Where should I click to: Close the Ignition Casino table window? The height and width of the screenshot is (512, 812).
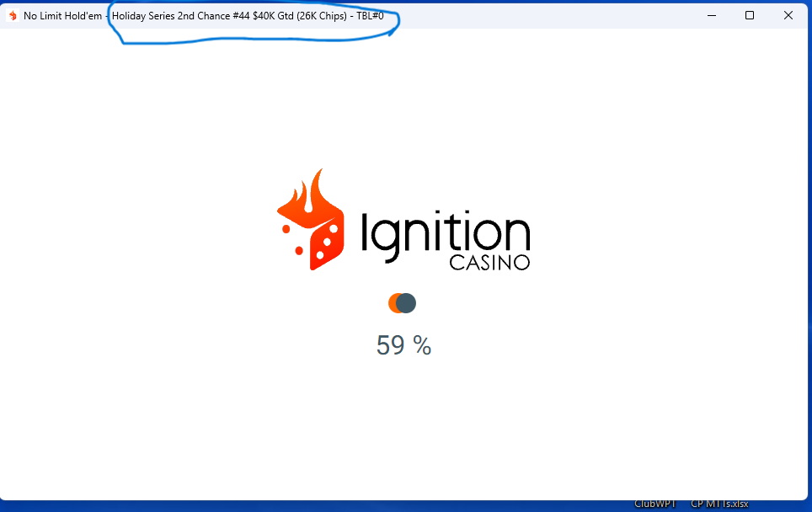tap(788, 15)
